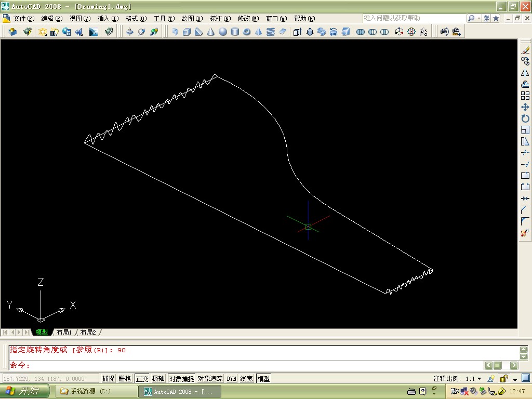Screen dimensions: 532x399
Task: Open status bar tray menu arrow
Action: point(515,379)
